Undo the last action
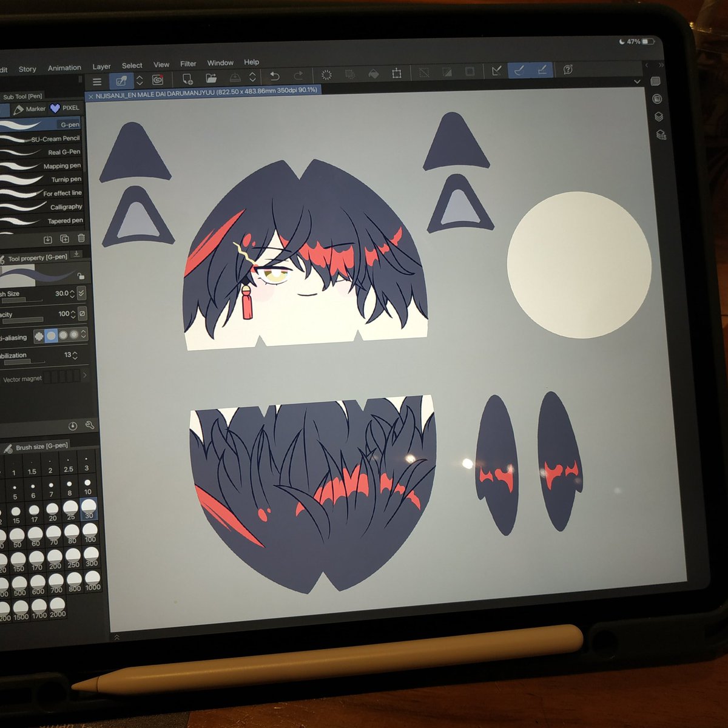The image size is (728, 728). coord(275,76)
